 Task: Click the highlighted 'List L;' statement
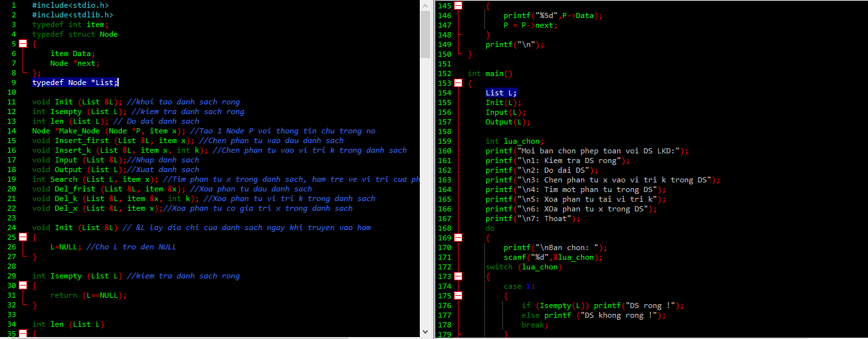[x=501, y=93]
